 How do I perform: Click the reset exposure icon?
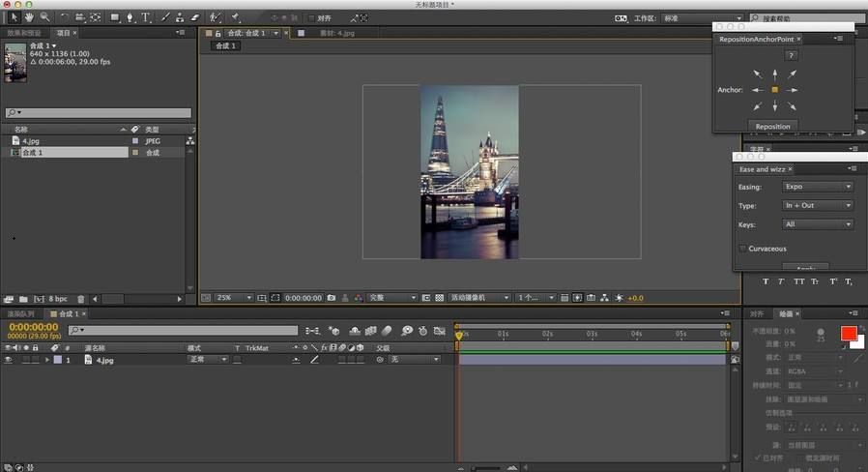[619, 298]
